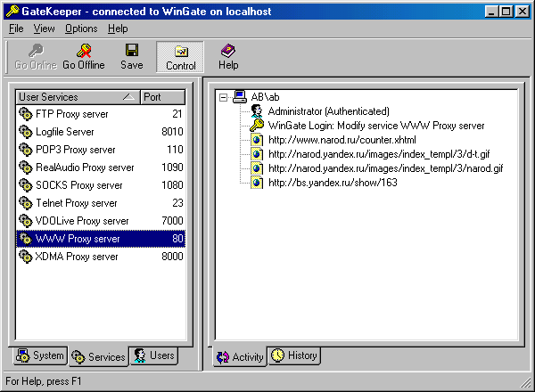Maximize the GateKeeper window
Screen dimensions: 535x392
506,12
